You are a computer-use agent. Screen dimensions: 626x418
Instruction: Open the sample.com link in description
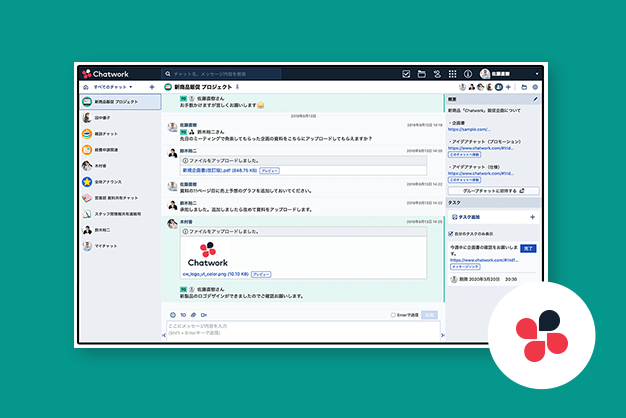click(x=469, y=129)
